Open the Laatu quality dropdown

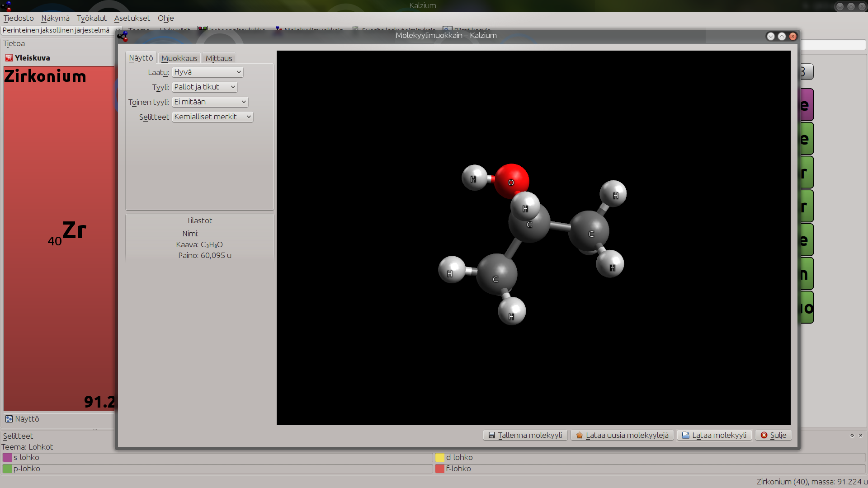tap(208, 72)
